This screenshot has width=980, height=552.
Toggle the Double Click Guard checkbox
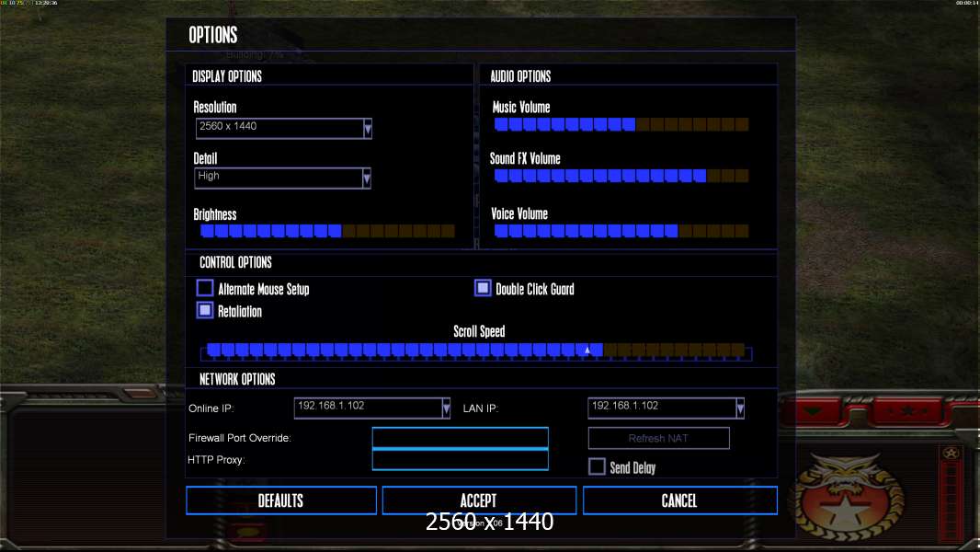[483, 288]
